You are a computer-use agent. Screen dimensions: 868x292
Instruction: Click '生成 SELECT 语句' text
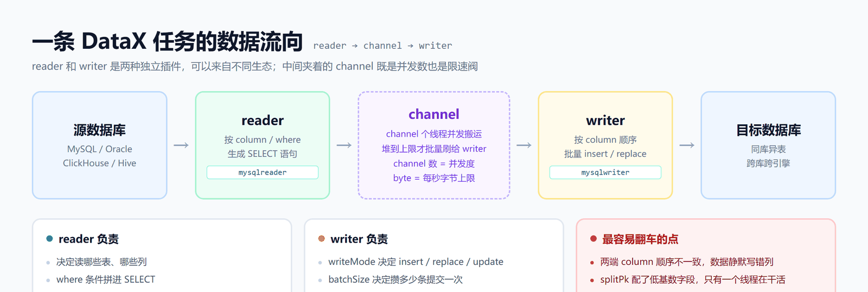point(263,154)
